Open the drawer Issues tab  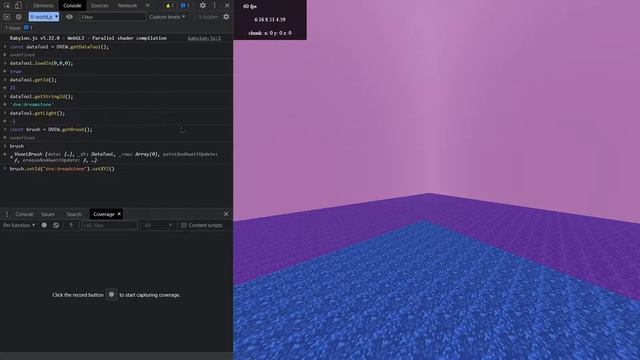pyautogui.click(x=48, y=214)
